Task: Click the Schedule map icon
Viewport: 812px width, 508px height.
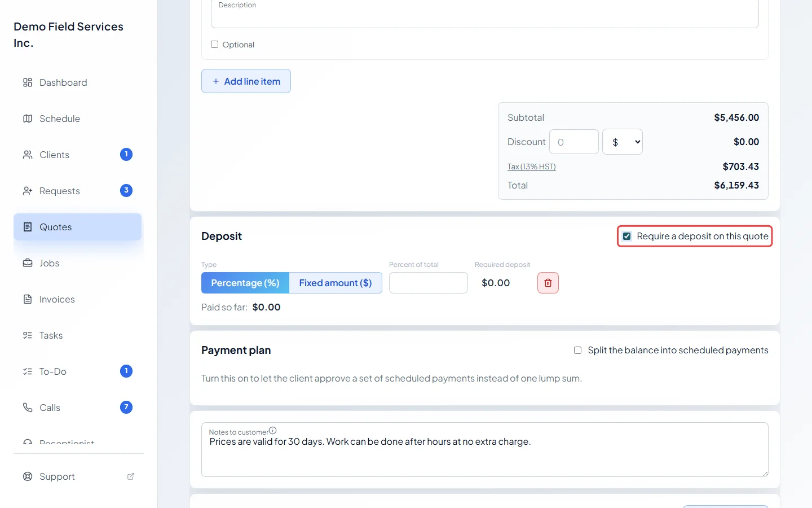Action: tap(28, 119)
